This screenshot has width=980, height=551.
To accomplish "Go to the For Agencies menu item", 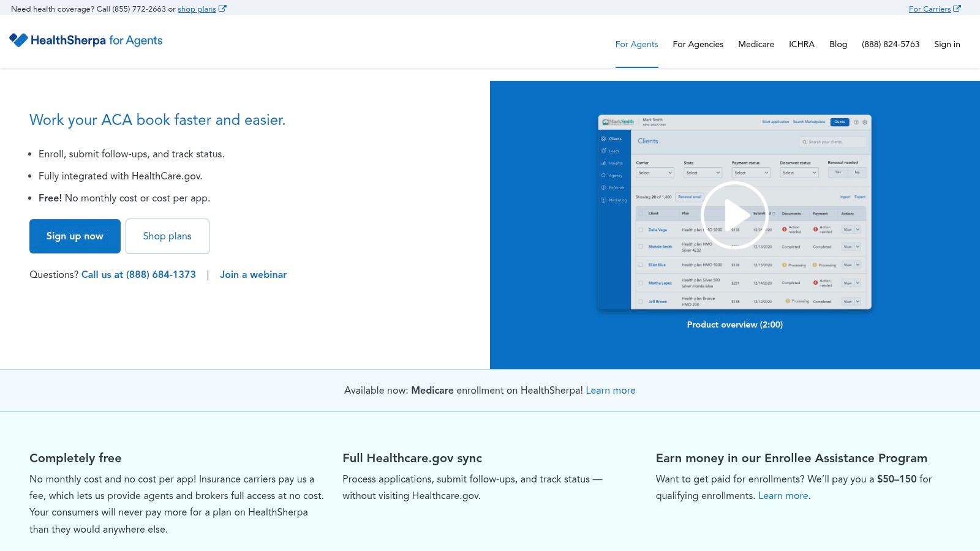I will [698, 44].
